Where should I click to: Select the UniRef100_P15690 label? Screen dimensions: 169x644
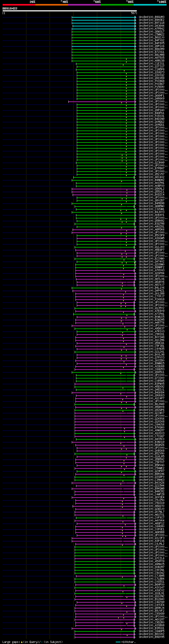(152, 87)
